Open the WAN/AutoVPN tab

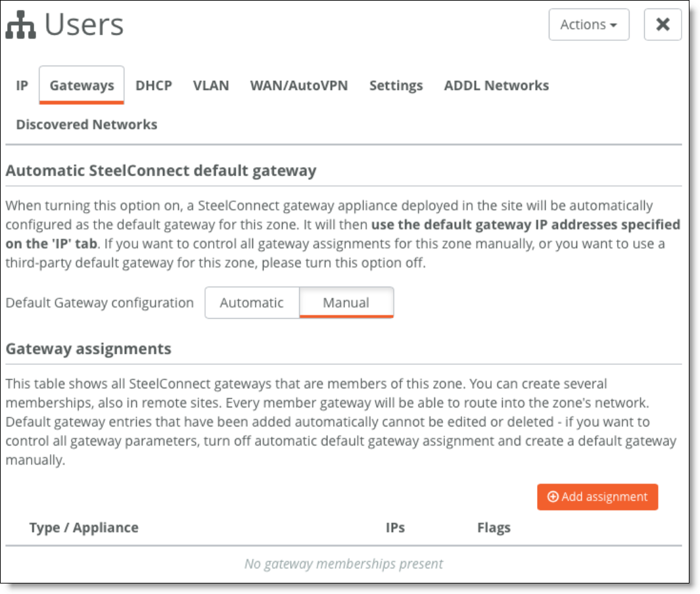point(298,85)
